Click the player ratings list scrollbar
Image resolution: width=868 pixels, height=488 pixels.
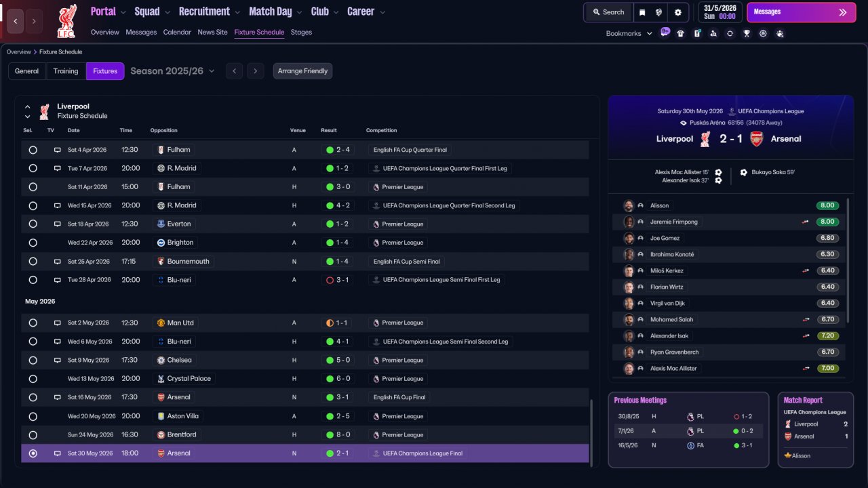(848, 260)
